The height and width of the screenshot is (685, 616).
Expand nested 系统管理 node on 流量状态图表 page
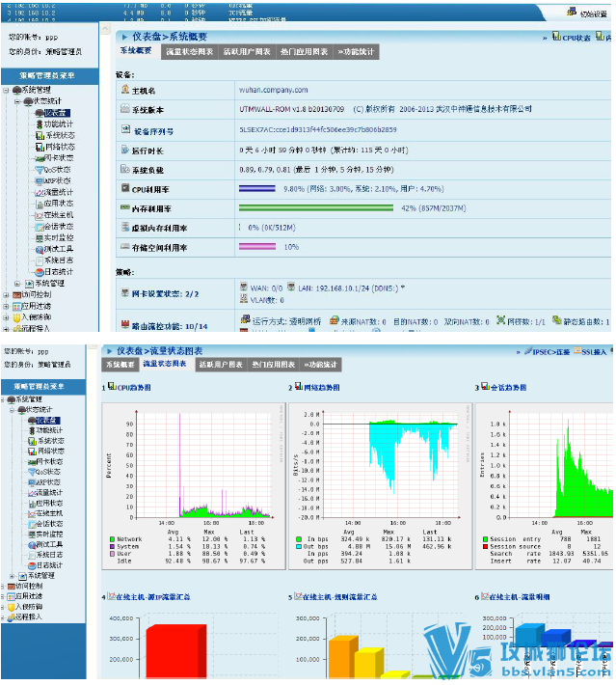pyautogui.click(x=13, y=576)
